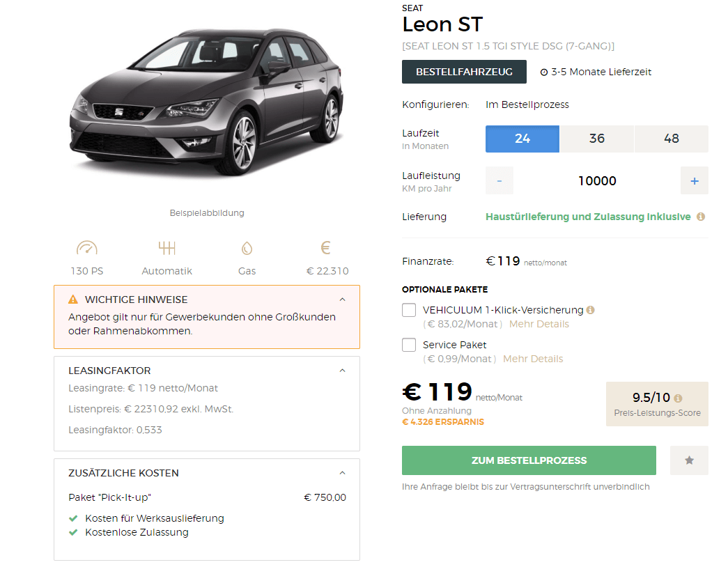Screen dimensions: 728x567
Task: Tick the Service Paket checkbox
Action: coord(408,345)
